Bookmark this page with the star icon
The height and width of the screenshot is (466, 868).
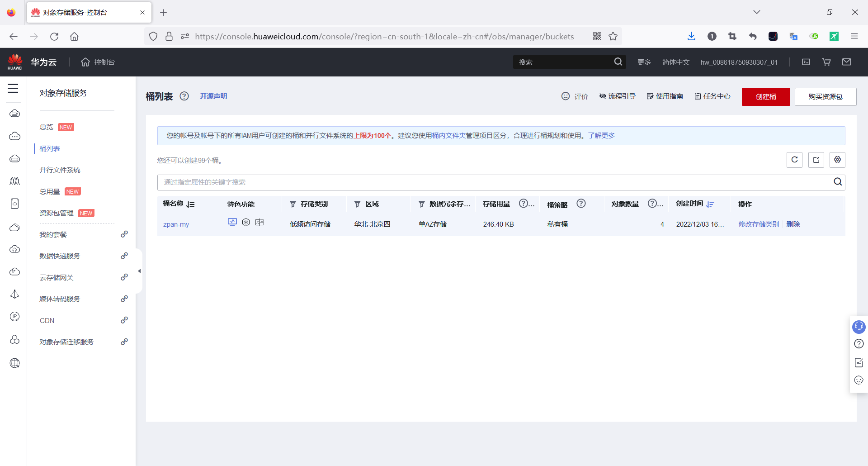coord(613,36)
